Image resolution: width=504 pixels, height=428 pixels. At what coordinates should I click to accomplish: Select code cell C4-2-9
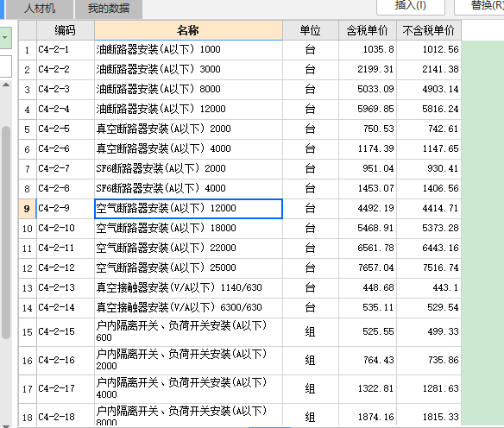pyautogui.click(x=66, y=209)
